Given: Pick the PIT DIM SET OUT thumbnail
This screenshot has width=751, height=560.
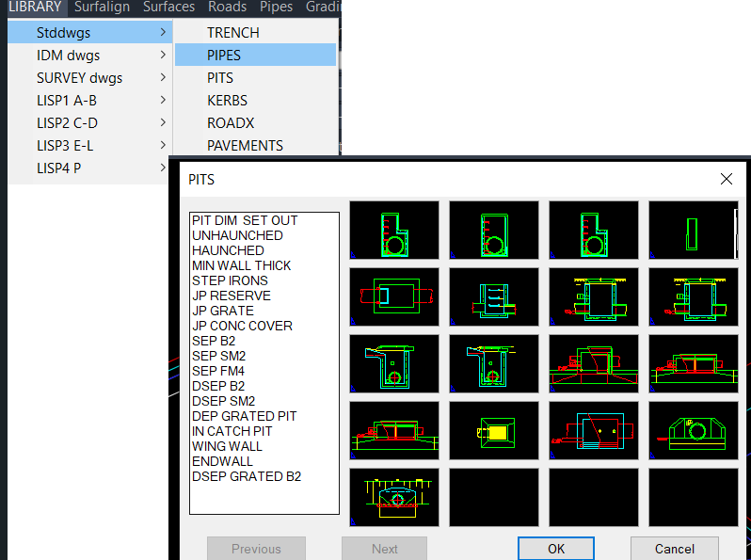Looking at the screenshot, I should [394, 230].
